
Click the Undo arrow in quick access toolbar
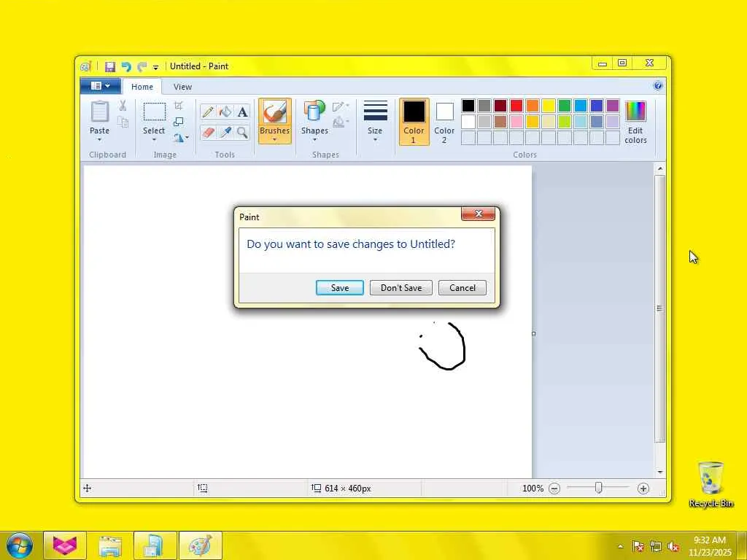[126, 66]
